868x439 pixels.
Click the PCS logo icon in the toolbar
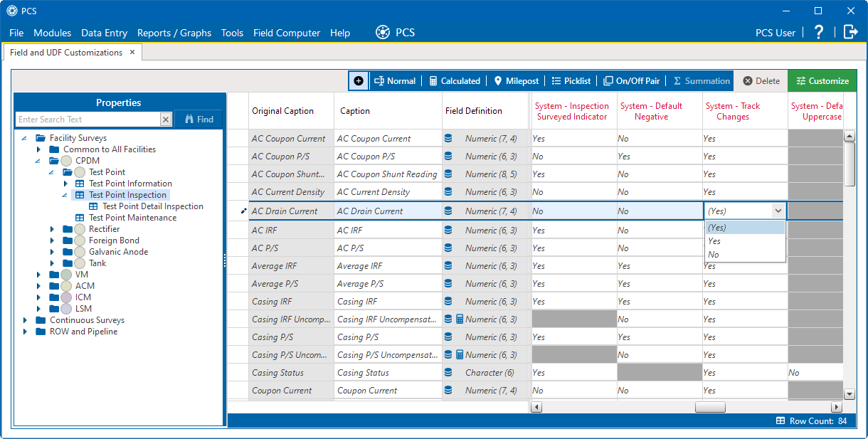coord(382,31)
